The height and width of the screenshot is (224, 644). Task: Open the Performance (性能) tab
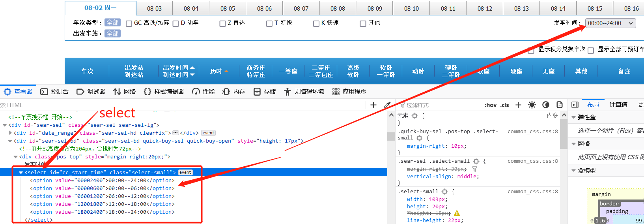[203, 92]
